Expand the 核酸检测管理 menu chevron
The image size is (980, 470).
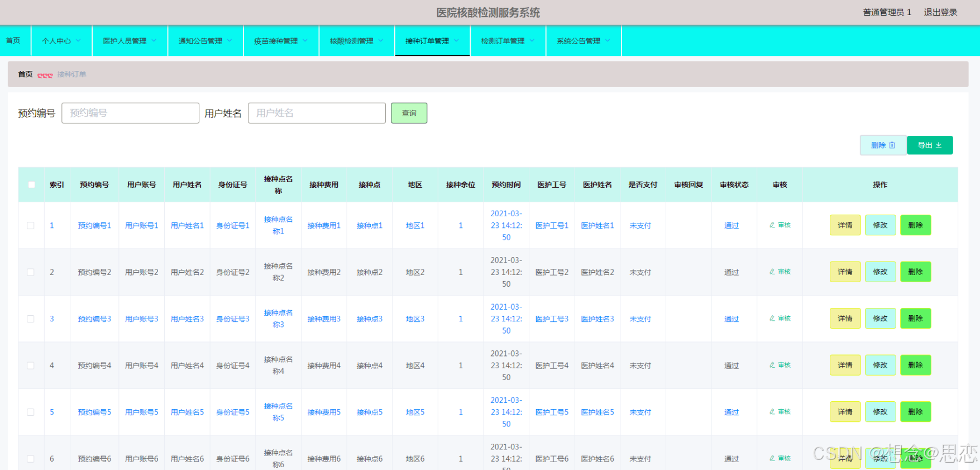[381, 41]
